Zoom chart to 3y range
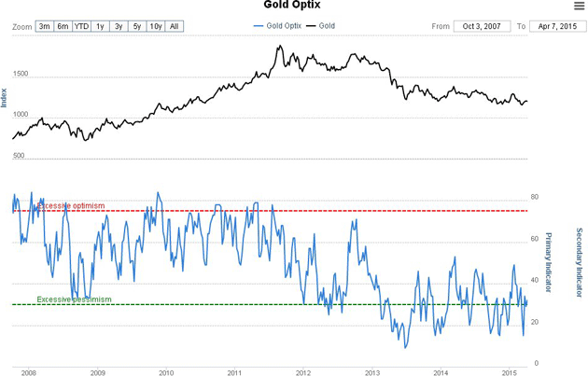 (x=119, y=26)
